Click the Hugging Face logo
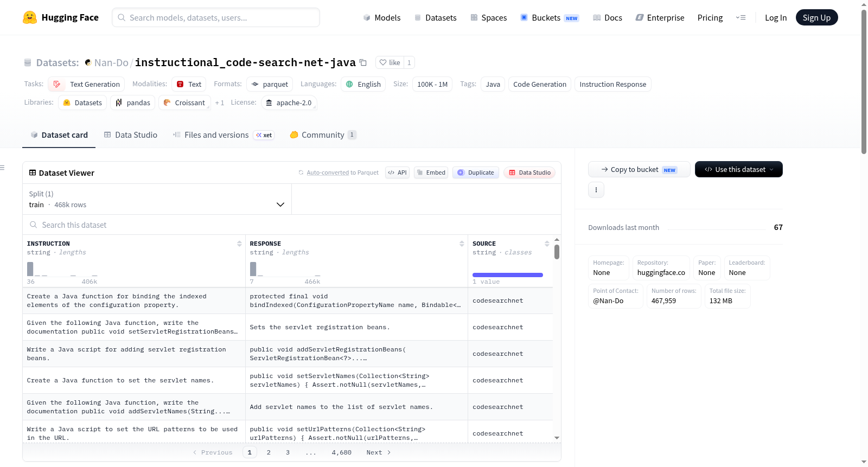Screen dimensions: 868x467 point(61,17)
